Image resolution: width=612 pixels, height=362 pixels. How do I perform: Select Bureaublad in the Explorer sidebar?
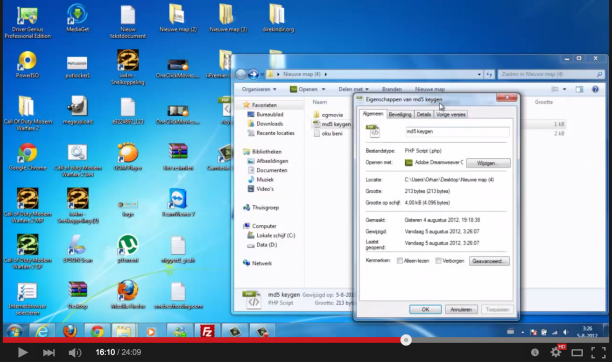click(265, 114)
